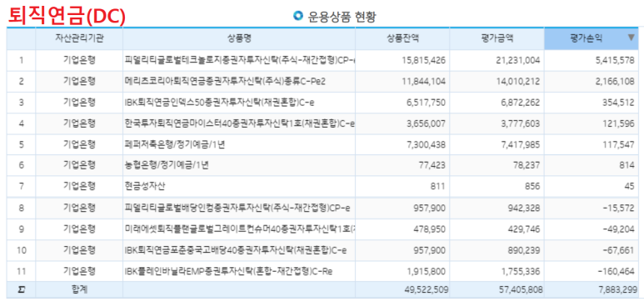Click the 평가손익 sort arrow icon
644x302 pixels.
(x=632, y=38)
